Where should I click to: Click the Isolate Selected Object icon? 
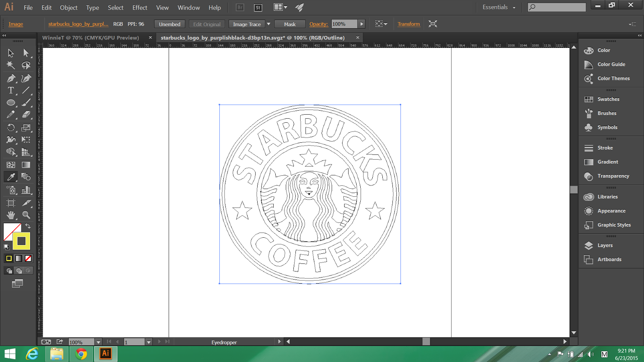pyautogui.click(x=433, y=24)
